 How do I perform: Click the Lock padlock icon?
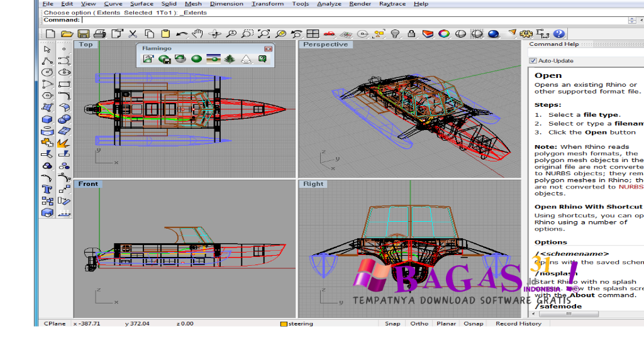pos(411,34)
